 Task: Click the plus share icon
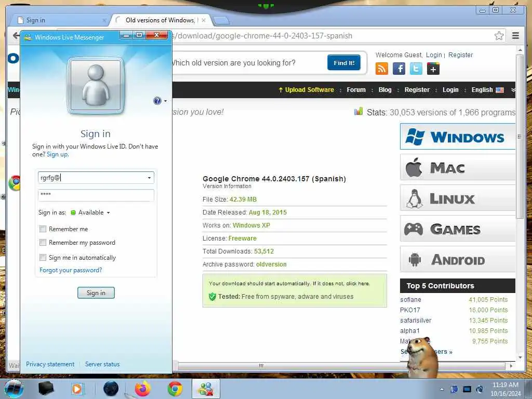[x=433, y=69]
